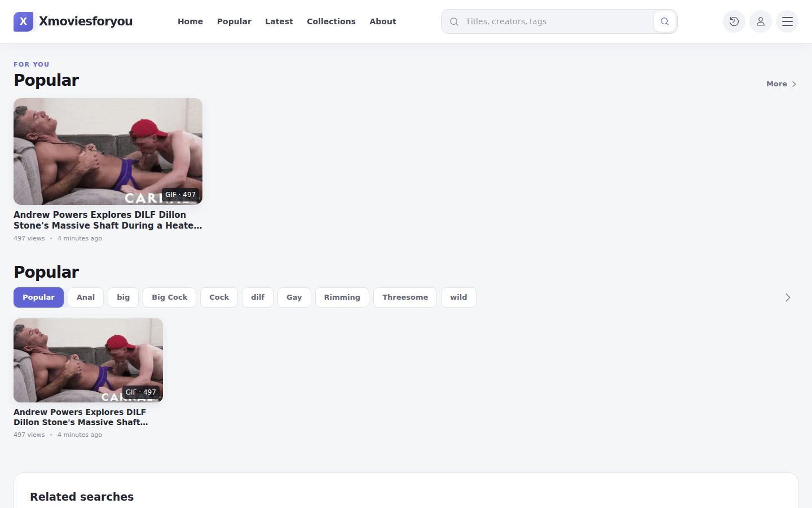Filter by the "dilf" tag chip
This screenshot has height=508, width=812.
(x=258, y=297)
